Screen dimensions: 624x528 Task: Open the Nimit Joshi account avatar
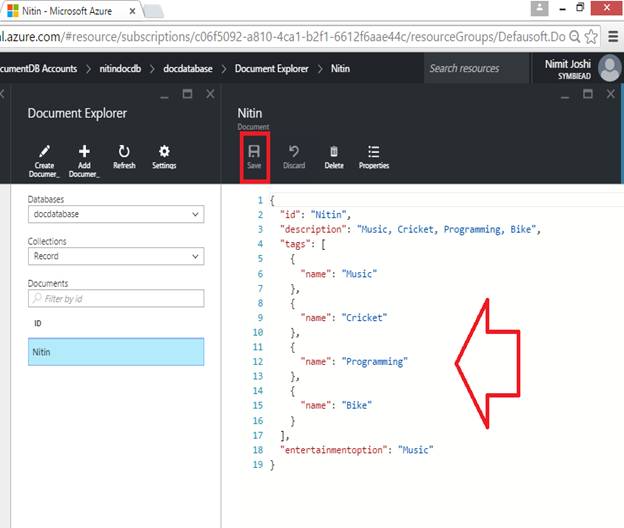[x=610, y=68]
